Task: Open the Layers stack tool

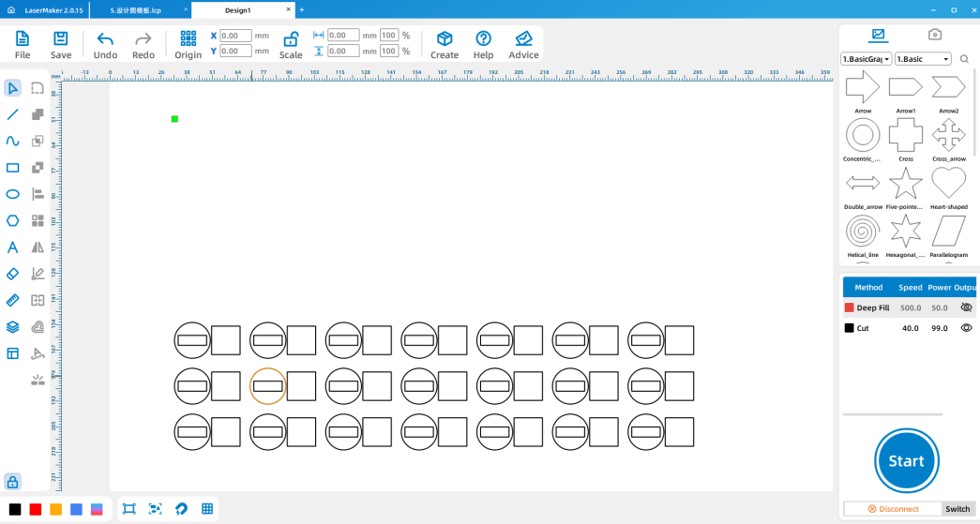Action: 12,326
